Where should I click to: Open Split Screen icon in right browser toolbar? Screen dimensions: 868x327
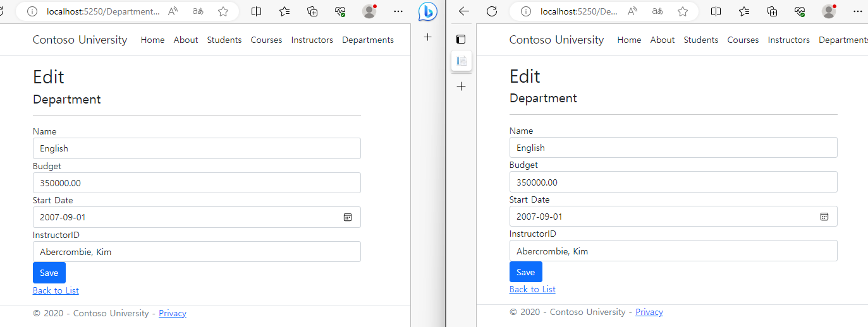click(x=716, y=11)
